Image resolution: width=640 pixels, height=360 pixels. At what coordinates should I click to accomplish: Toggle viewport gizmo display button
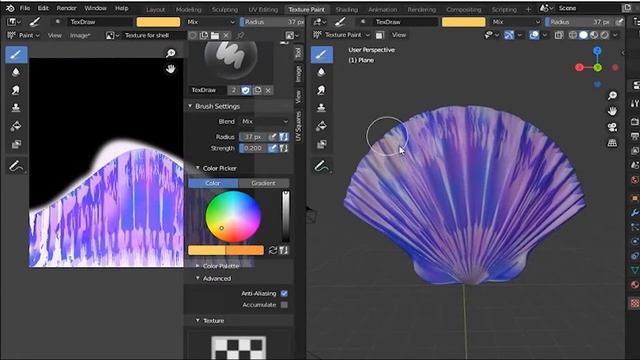click(x=509, y=35)
